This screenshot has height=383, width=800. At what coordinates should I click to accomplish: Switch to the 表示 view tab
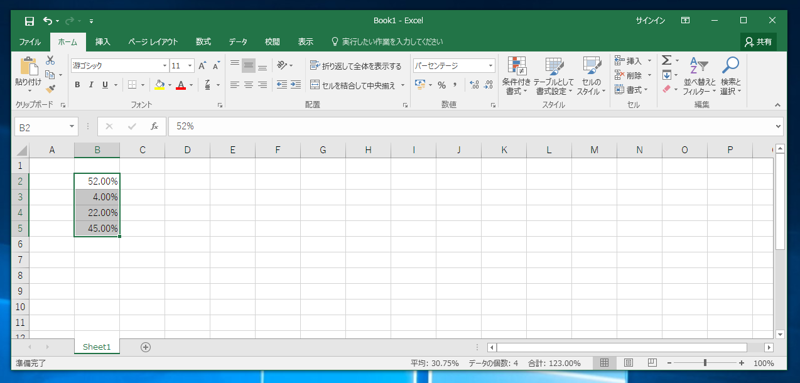coord(306,42)
